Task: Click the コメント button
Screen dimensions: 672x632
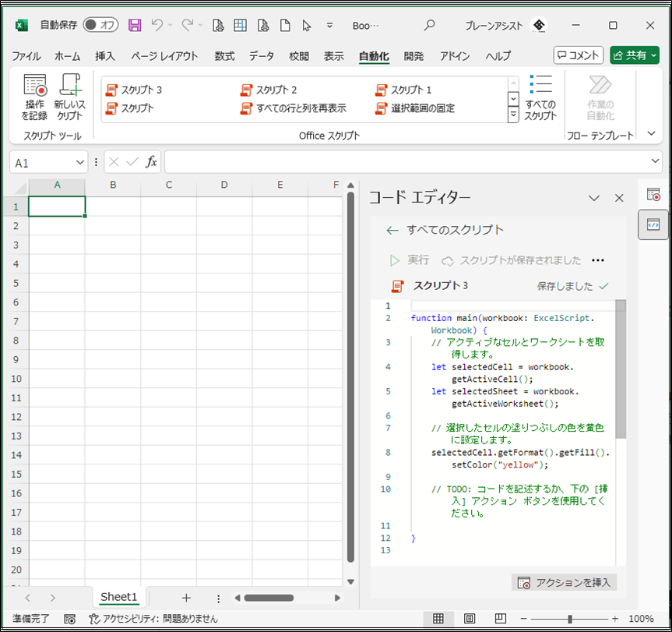Action: point(578,55)
